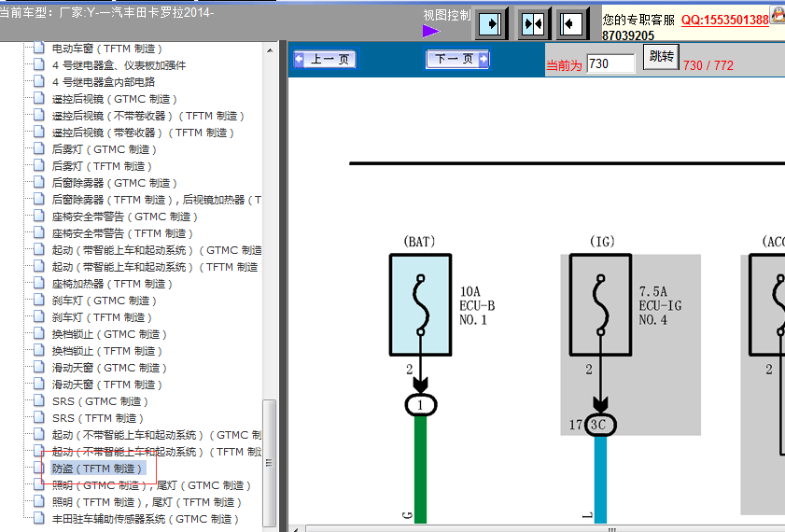The height and width of the screenshot is (532, 785).
Task: Click the 跳转 jump button
Action: [x=661, y=57]
